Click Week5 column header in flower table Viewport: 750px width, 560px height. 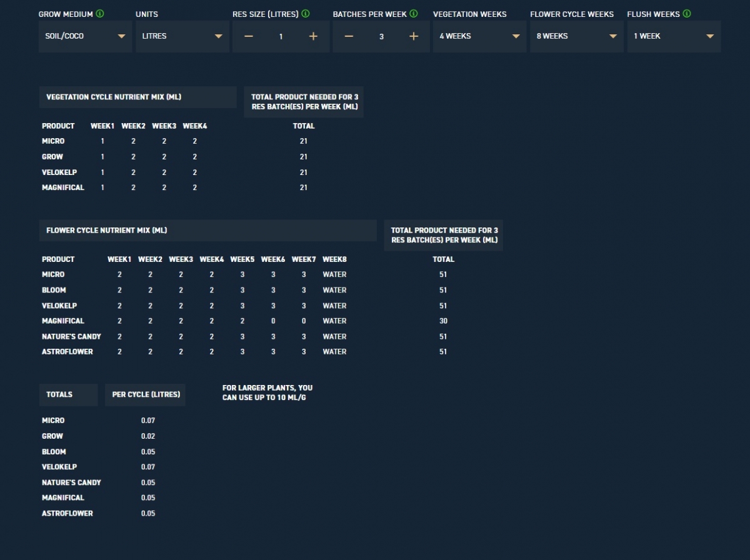242,259
